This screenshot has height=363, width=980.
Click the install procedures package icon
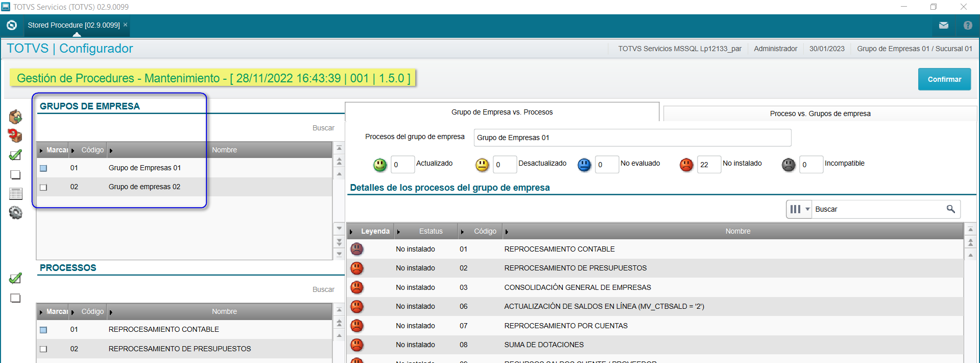15,117
